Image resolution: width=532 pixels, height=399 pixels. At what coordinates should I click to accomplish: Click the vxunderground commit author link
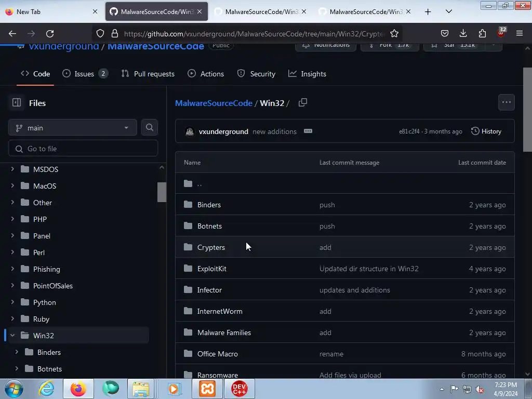(223, 131)
